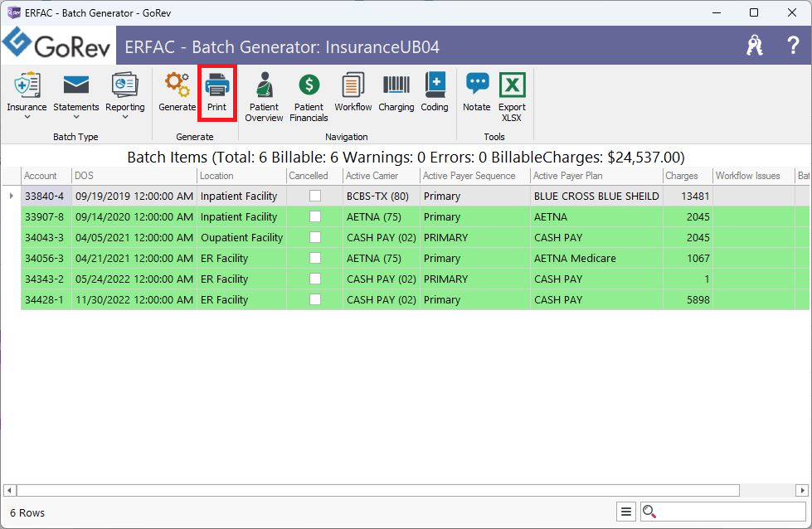812x529 pixels.
Task: Click the AETNA Medicare plan cell
Action: click(596, 258)
